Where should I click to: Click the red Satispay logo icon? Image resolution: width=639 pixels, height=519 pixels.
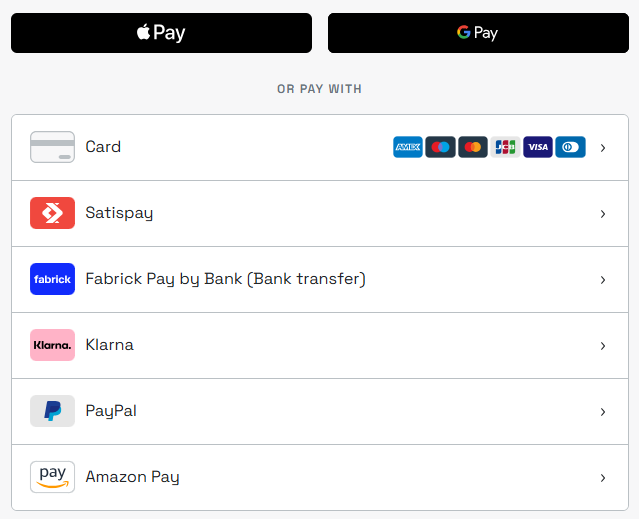point(53,213)
